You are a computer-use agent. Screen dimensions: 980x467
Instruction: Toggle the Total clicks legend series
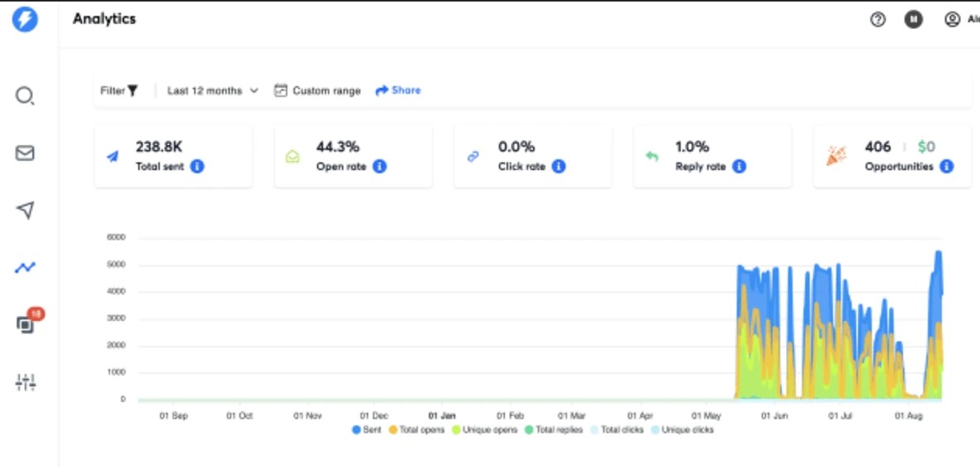[x=617, y=431]
